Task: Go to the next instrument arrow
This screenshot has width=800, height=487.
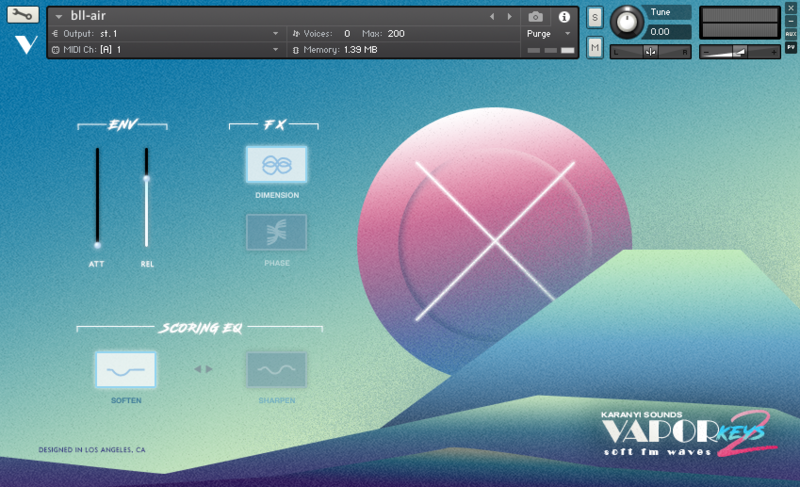Action: [509, 17]
